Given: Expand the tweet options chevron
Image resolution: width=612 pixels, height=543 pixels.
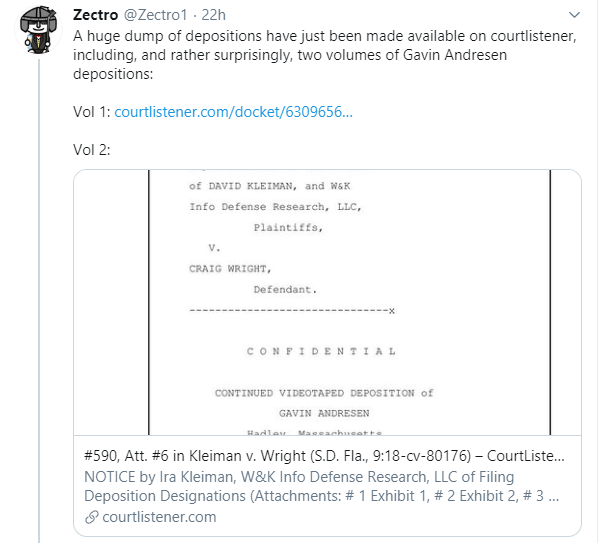Looking at the screenshot, I should pyautogui.click(x=574, y=15).
